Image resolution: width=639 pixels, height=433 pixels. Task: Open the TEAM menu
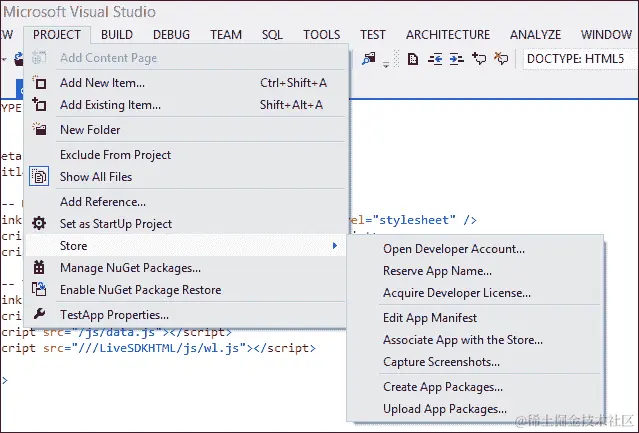pyautogui.click(x=226, y=35)
